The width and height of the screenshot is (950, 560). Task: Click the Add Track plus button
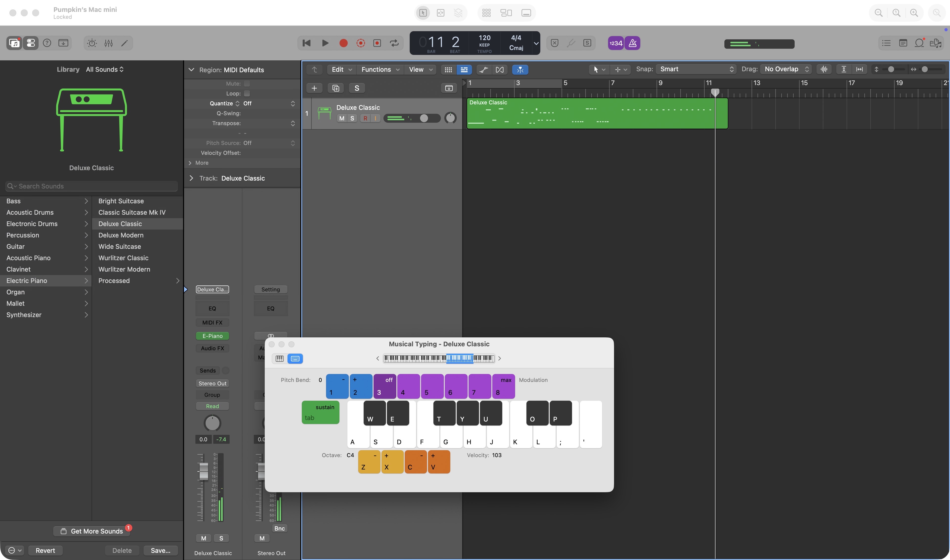314,88
